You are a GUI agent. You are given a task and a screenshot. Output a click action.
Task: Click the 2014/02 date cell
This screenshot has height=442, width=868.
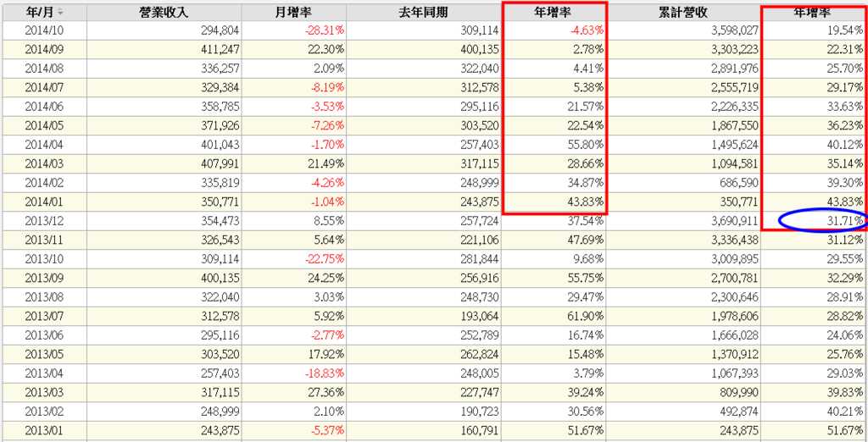tap(45, 183)
